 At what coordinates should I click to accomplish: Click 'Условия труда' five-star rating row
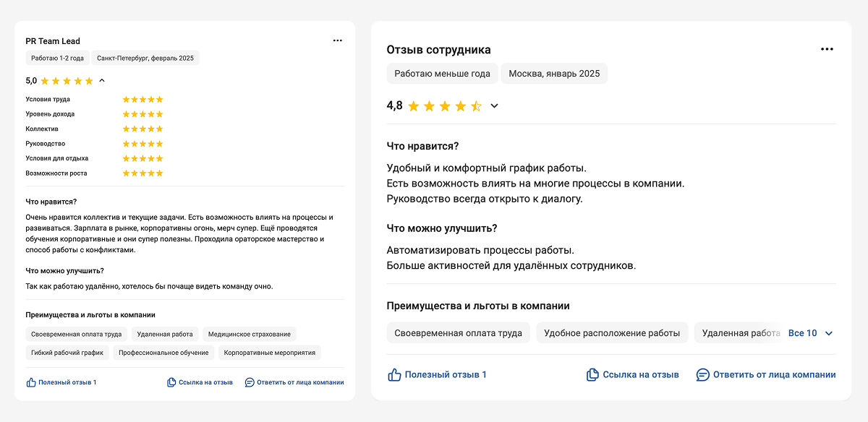(142, 100)
